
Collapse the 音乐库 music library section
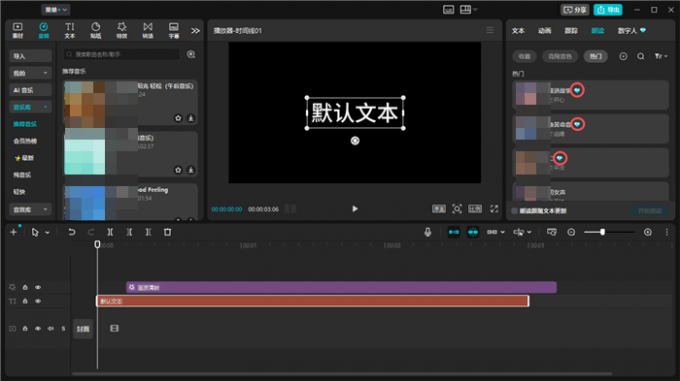(x=30, y=107)
